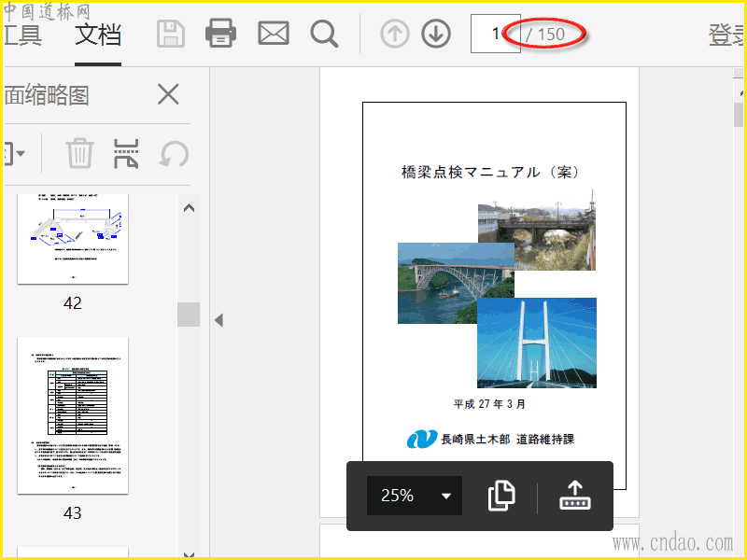747x560 pixels.
Task: Click the page label 42
Action: pos(73,303)
